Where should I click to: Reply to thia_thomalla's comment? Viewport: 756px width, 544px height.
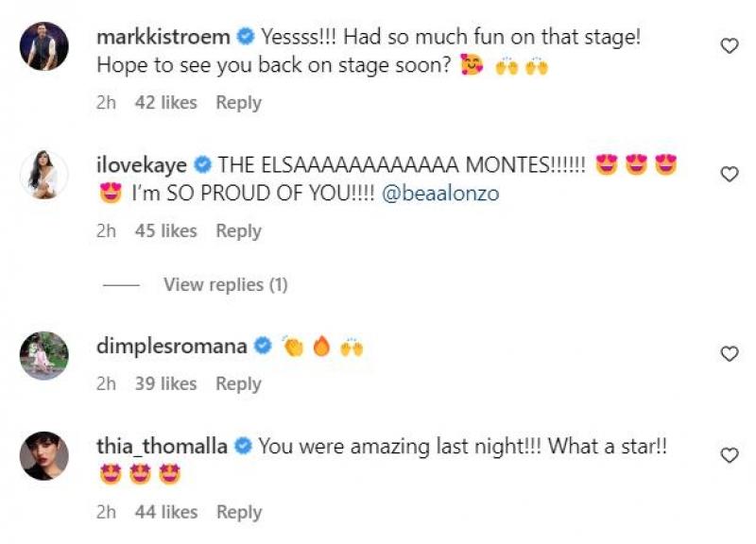238,512
